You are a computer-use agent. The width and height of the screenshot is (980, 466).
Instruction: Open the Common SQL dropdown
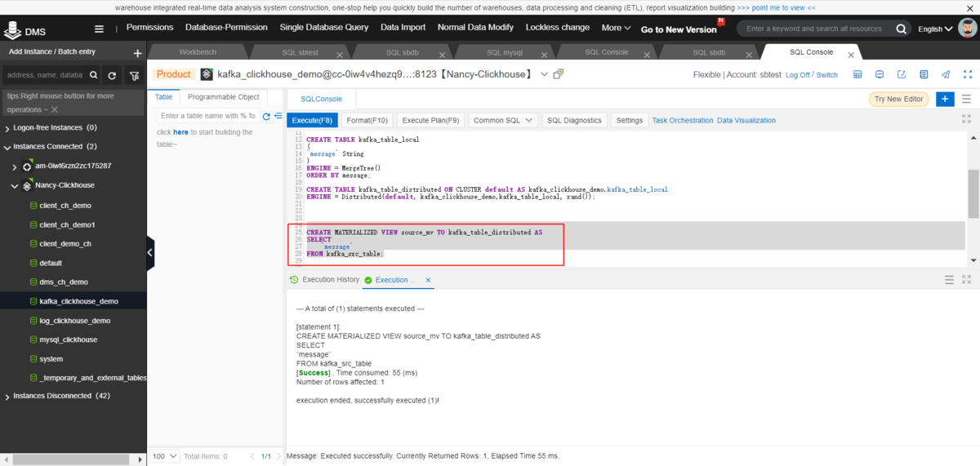pyautogui.click(x=503, y=120)
